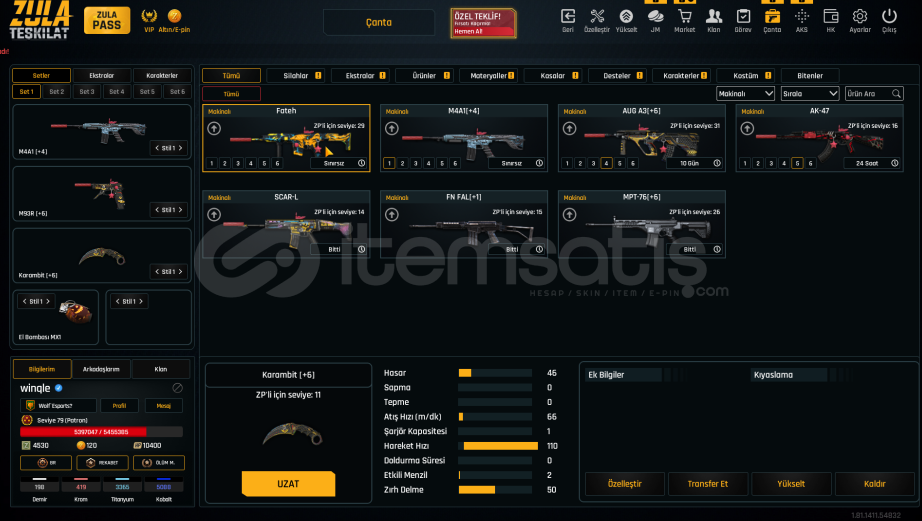Click the upgrade arrow on AUG A3[+6] card

569,128
